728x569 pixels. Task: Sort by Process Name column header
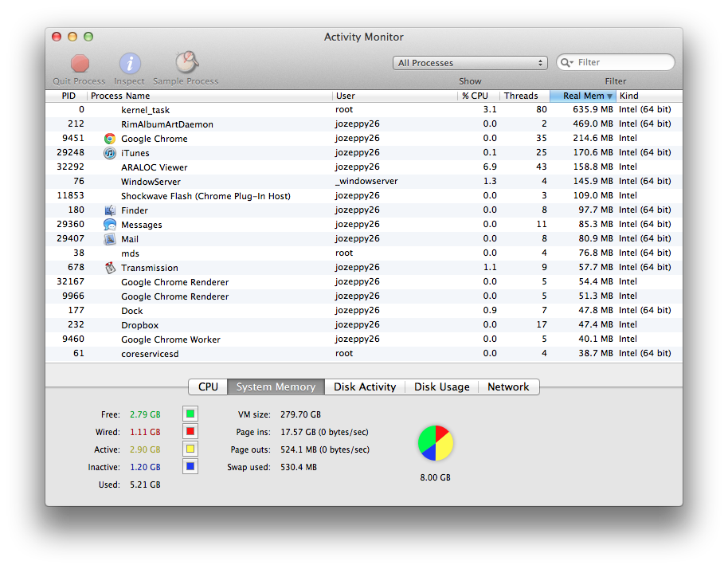pos(209,96)
